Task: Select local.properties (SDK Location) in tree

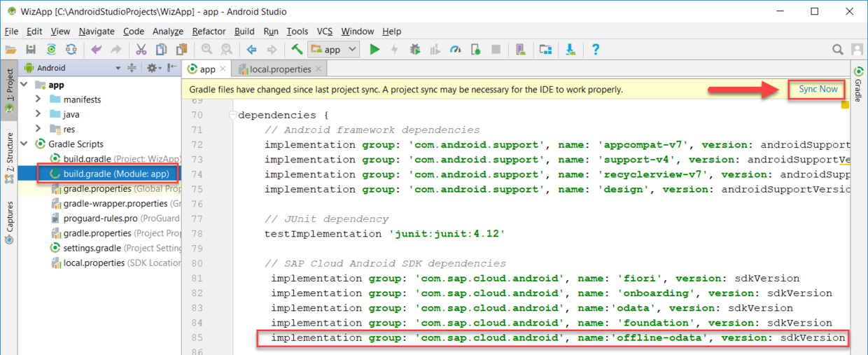Action: (x=115, y=263)
